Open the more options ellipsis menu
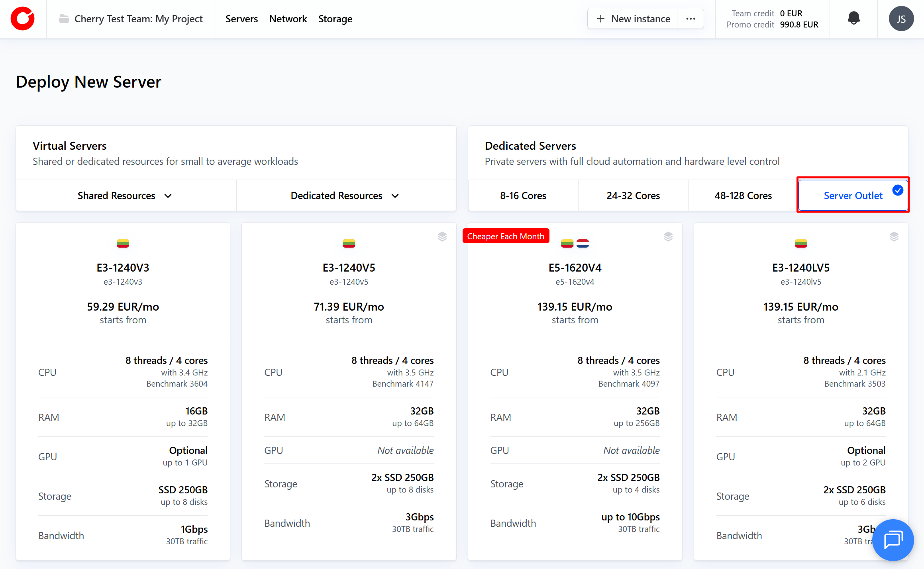The width and height of the screenshot is (924, 569). pos(691,19)
